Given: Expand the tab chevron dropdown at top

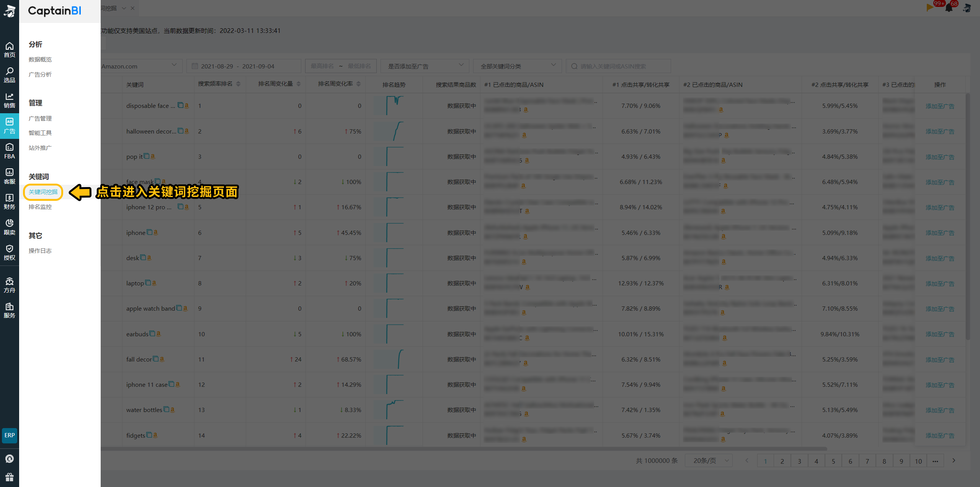Looking at the screenshot, I should (x=124, y=8).
